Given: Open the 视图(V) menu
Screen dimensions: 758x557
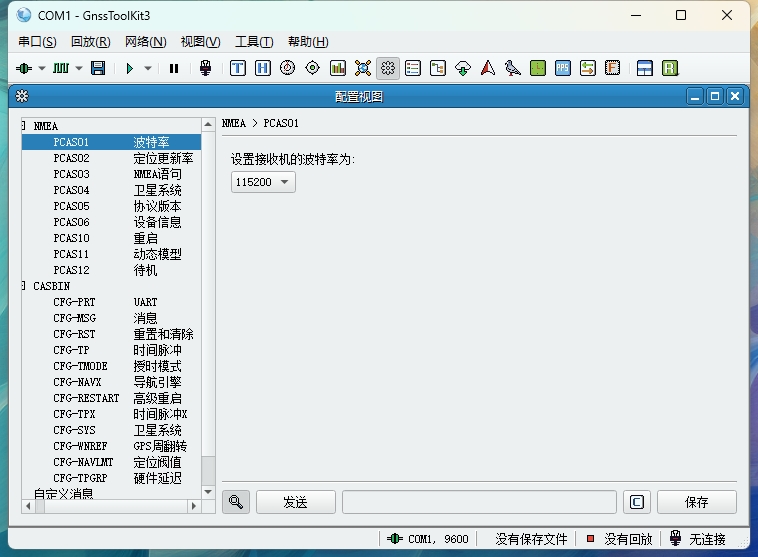Looking at the screenshot, I should [200, 41].
